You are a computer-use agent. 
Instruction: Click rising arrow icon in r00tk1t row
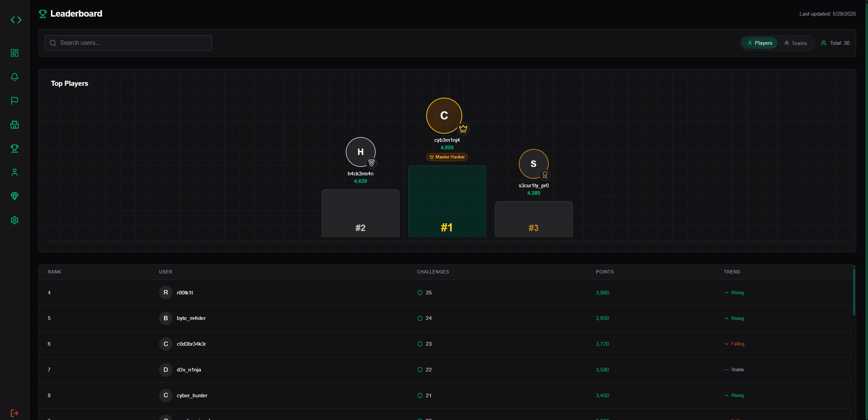727,293
